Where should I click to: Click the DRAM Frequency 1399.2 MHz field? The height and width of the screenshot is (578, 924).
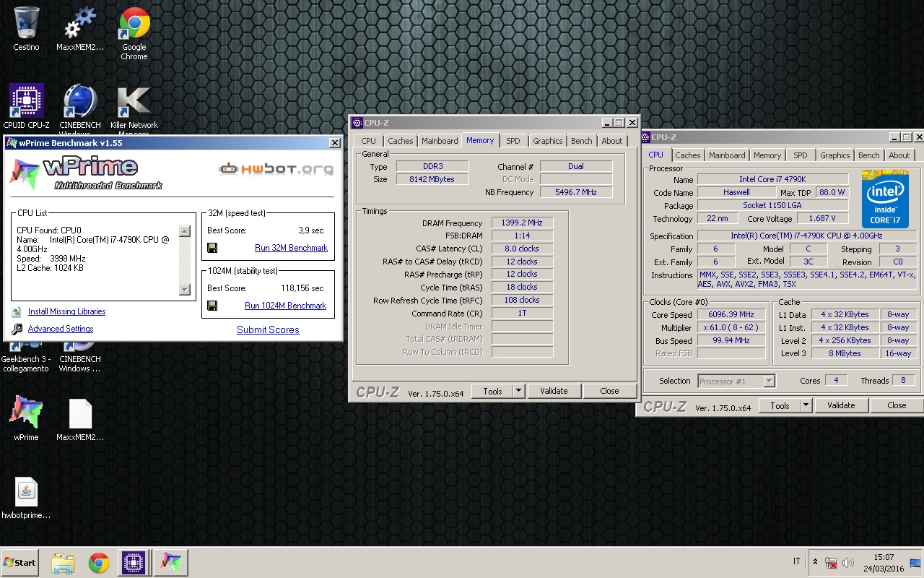coord(523,223)
